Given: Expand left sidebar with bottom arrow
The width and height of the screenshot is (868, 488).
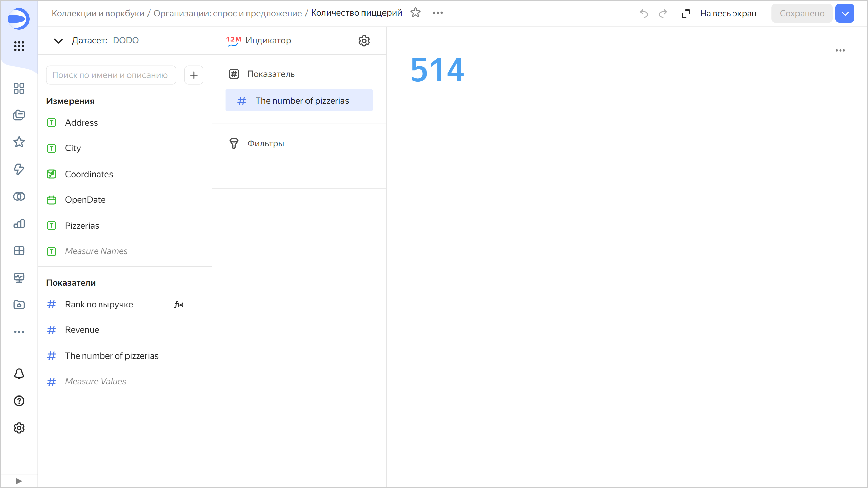Looking at the screenshot, I should point(19,481).
